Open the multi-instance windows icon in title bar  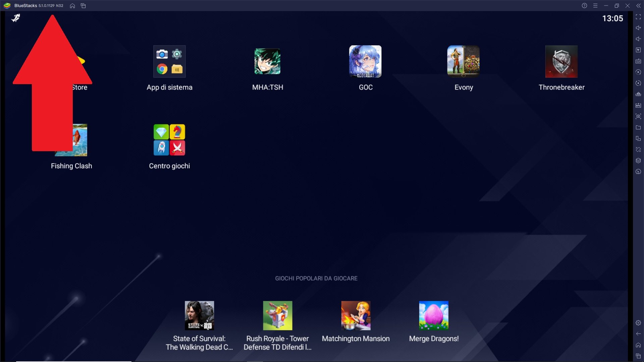point(83,6)
